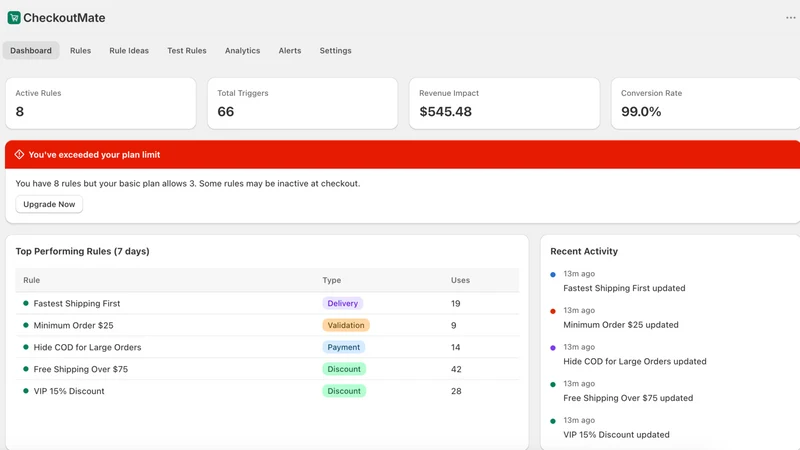This screenshot has width=800, height=450.
Task: Click the 99.0% conversion rate value
Action: pyautogui.click(x=641, y=112)
